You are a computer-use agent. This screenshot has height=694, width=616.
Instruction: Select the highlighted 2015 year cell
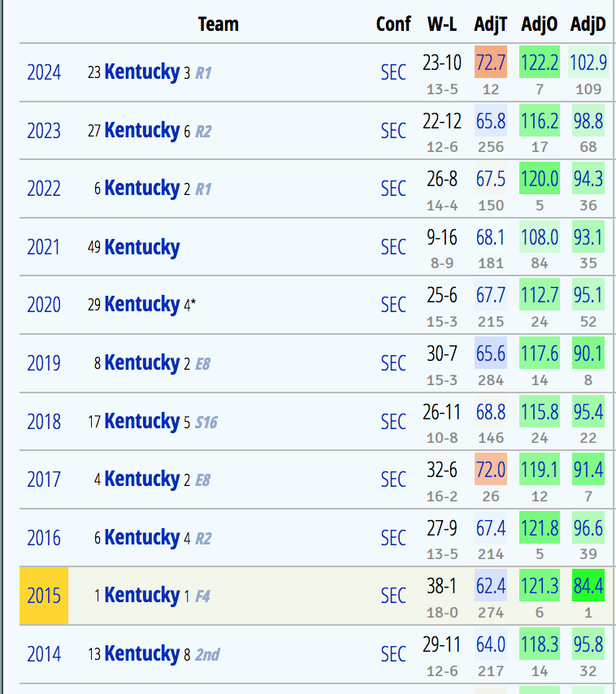[44, 596]
